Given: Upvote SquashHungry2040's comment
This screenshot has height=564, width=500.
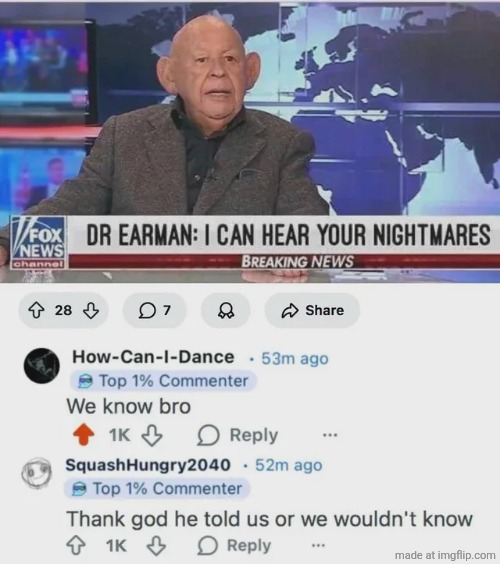Looking at the screenshot, I should (76, 546).
